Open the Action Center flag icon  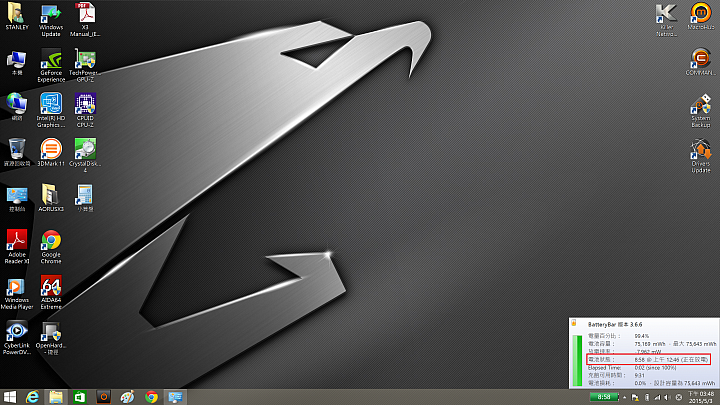(x=635, y=398)
